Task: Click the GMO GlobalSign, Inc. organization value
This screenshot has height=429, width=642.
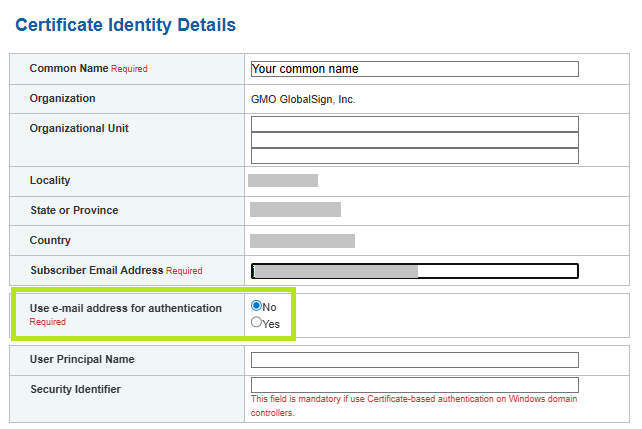Action: (x=303, y=99)
